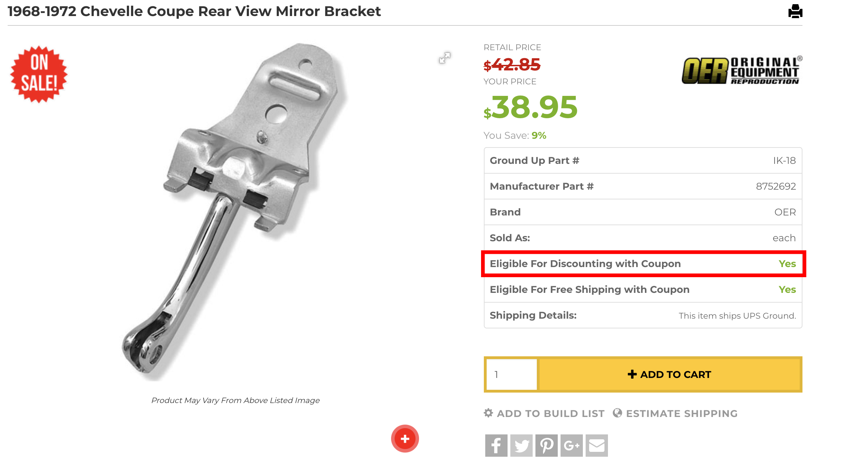868x463 pixels.
Task: Share product on Twitter
Action: [521, 445]
